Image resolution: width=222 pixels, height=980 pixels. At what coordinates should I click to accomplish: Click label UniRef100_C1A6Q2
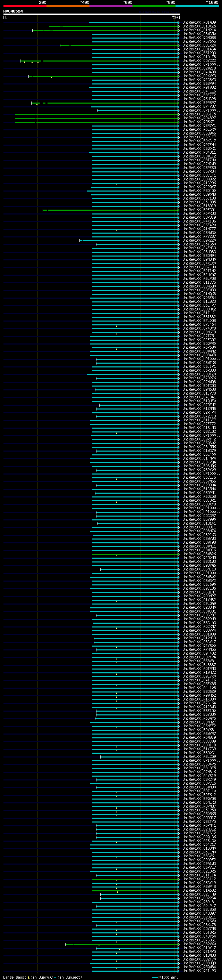(199, 891)
